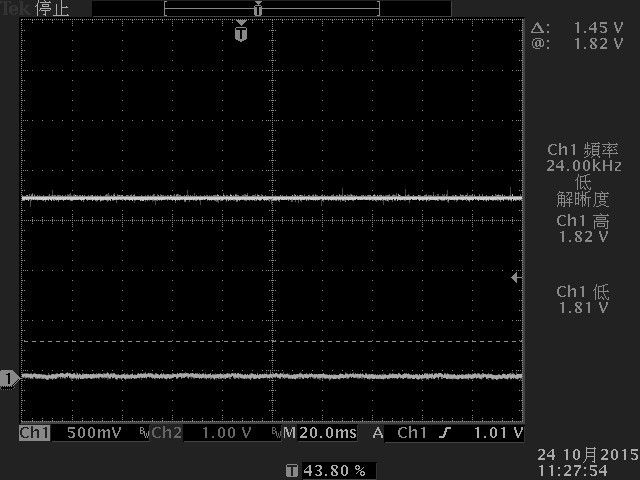
Task: Click the 1.01 V trigger level readout
Action: coord(498,433)
